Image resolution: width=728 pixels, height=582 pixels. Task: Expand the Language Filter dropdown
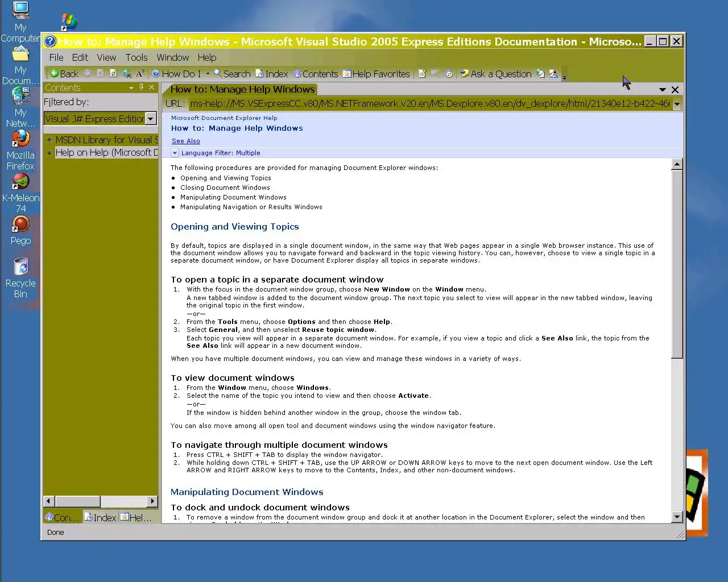point(175,153)
